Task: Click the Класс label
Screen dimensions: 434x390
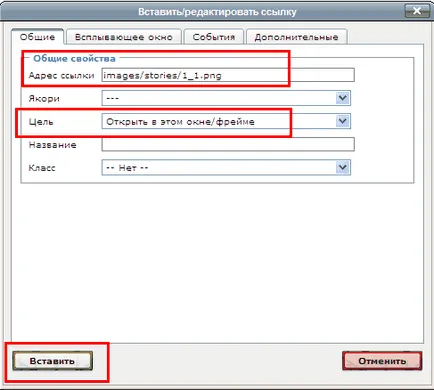Action: click(x=42, y=168)
